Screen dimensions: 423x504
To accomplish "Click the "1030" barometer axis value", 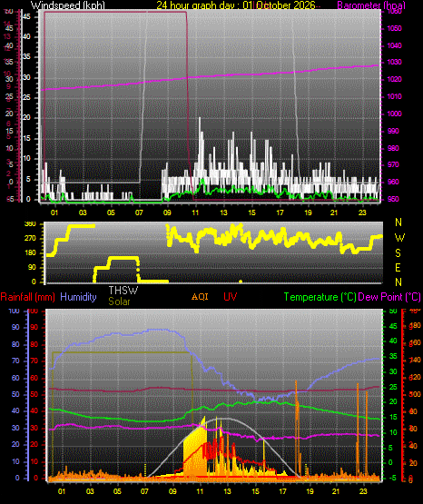I will click(394, 62).
